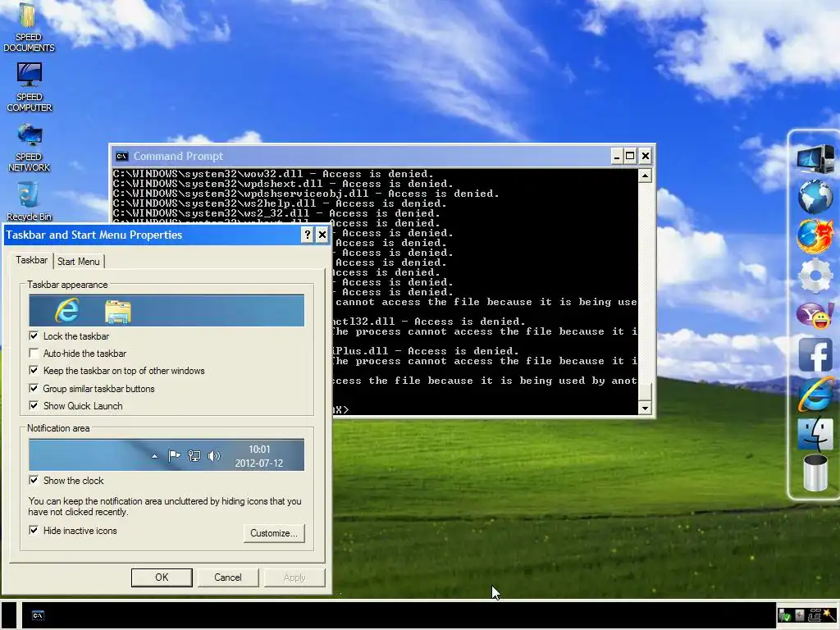Screen dimensions: 840x630
Task: Click the help question mark button in Properties dialog
Action: tap(307, 235)
